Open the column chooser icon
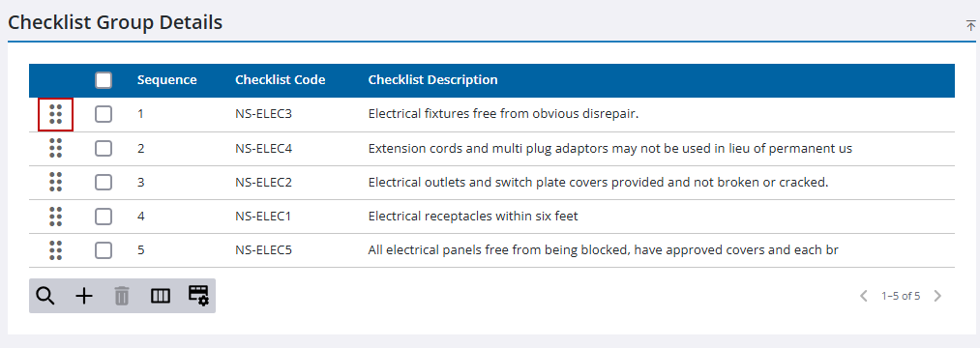Image resolution: width=980 pixels, height=348 pixels. [161, 296]
